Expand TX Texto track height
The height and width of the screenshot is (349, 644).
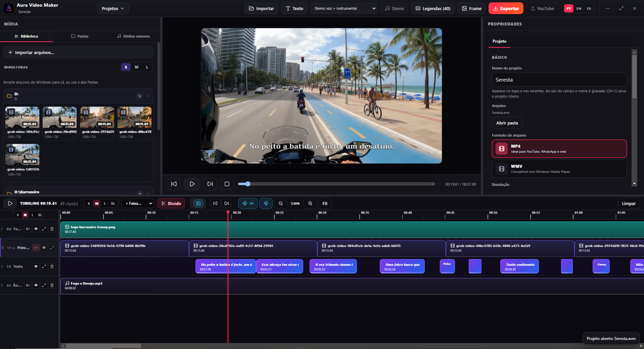coord(44,266)
